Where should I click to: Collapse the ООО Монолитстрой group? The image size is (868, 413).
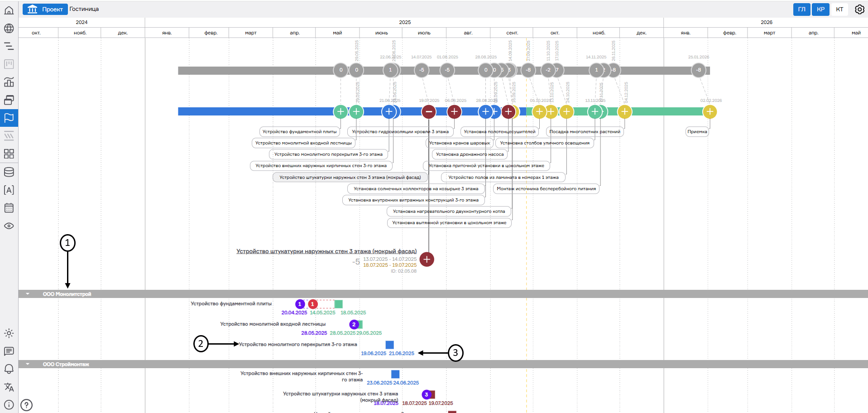point(28,294)
